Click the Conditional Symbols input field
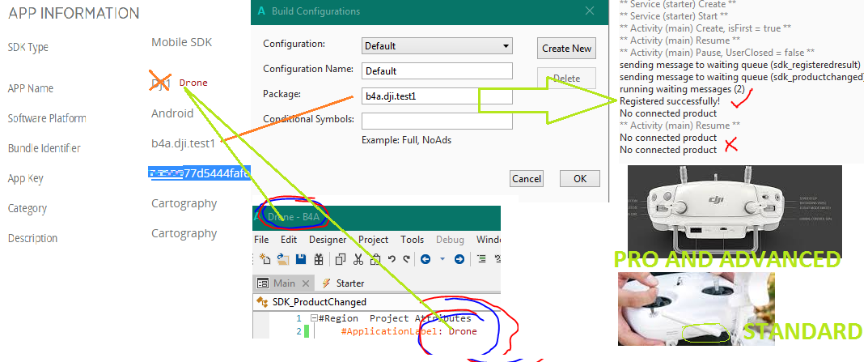The image size is (868, 362). pos(438,121)
